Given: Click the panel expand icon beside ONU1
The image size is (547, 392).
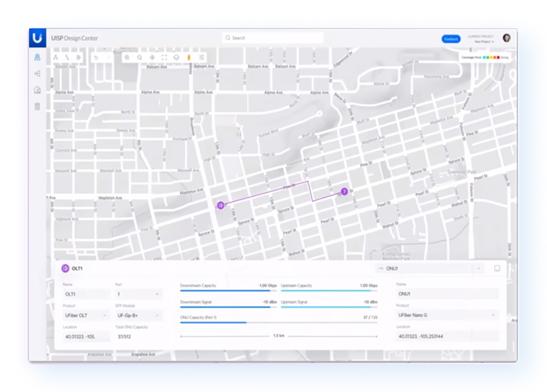Looking at the screenshot, I should pyautogui.click(x=497, y=268).
